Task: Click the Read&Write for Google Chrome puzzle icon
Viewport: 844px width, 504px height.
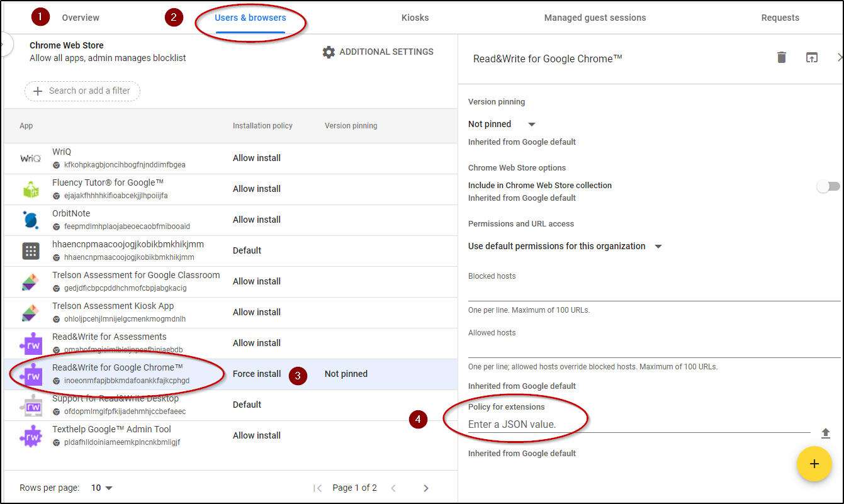Action: [31, 374]
